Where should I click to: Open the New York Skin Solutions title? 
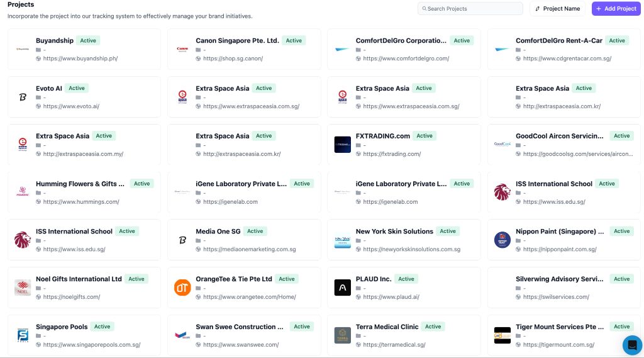click(394, 231)
